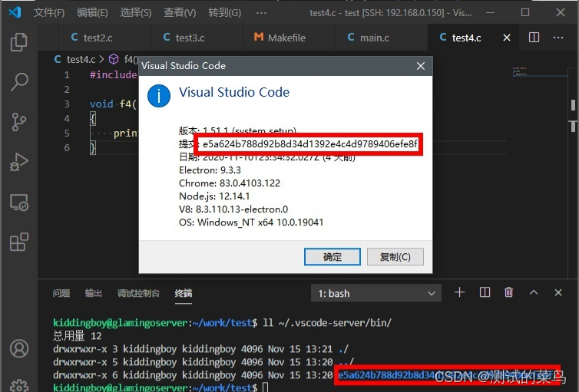
Task: Open the Source Control view
Action: (19, 122)
